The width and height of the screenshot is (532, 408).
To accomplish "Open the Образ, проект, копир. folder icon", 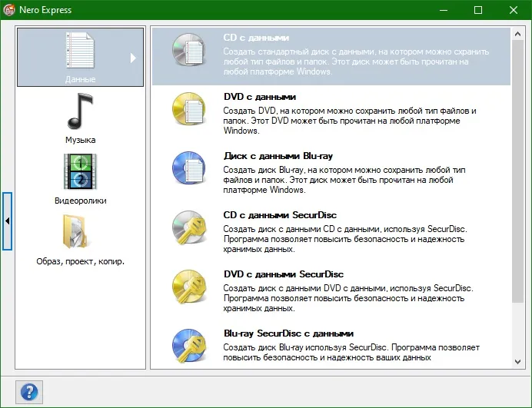I will [x=75, y=231].
